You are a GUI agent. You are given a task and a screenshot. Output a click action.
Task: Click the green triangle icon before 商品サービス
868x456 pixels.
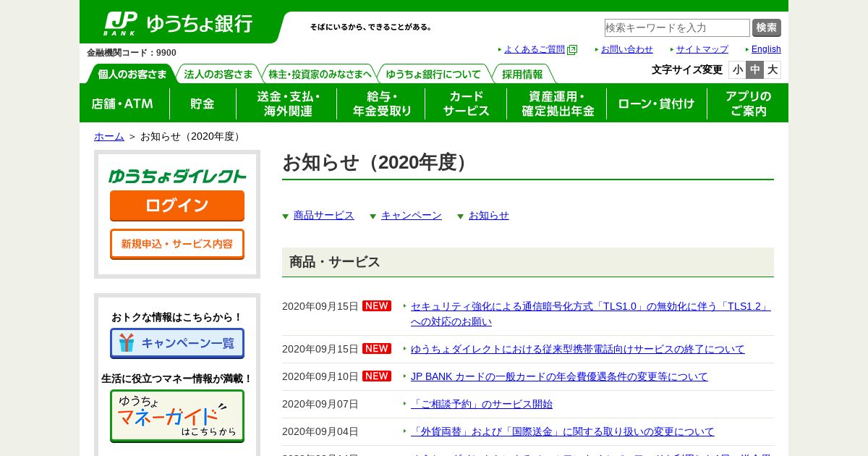click(286, 216)
